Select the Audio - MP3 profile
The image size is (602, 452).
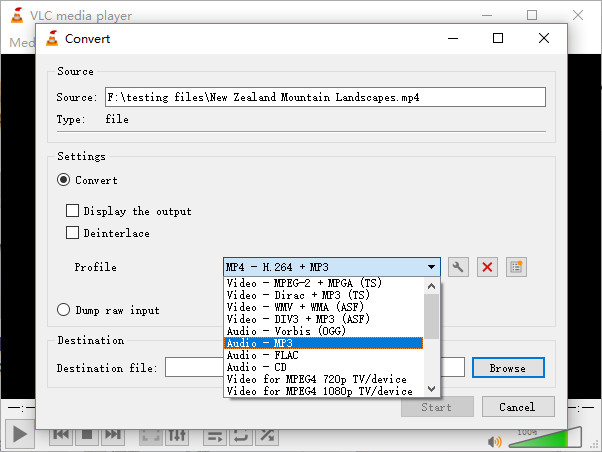pos(323,343)
